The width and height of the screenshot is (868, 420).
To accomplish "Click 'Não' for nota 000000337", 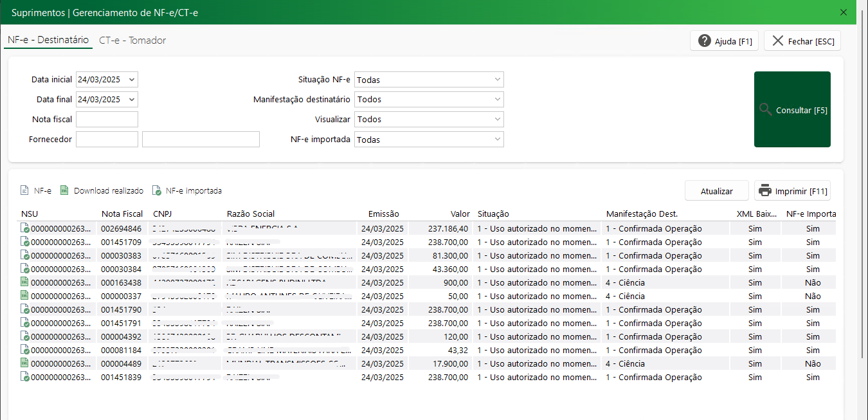I will pyautogui.click(x=813, y=296).
